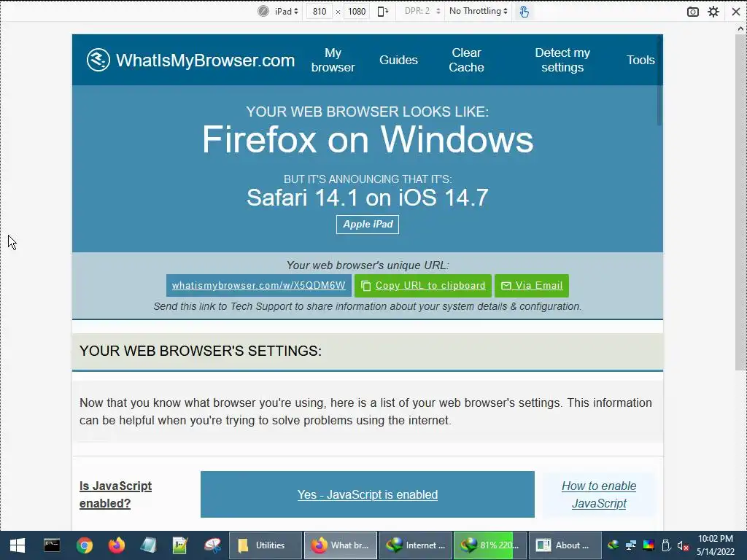Click the Copy URL clipboard icon
Viewport: 747px width, 560px height.
(365, 286)
